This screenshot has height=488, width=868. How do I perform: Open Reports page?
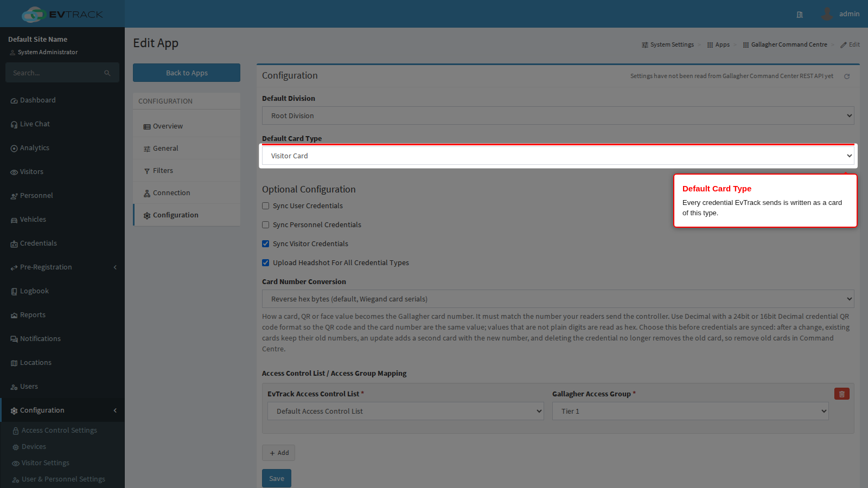point(62,315)
